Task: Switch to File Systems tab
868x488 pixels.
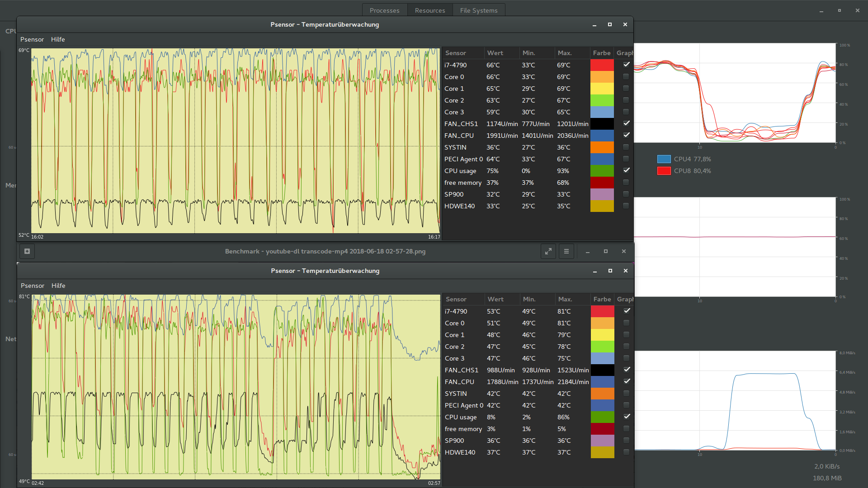Action: (x=479, y=10)
